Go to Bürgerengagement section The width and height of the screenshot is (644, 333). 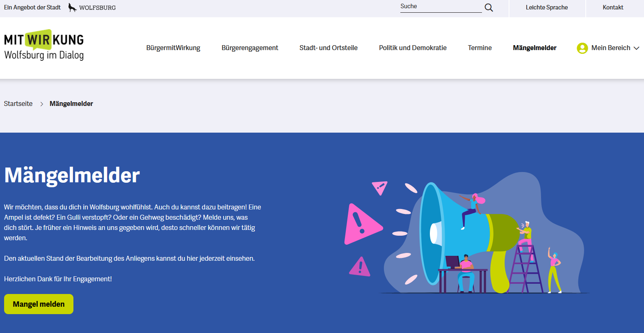[x=250, y=48]
